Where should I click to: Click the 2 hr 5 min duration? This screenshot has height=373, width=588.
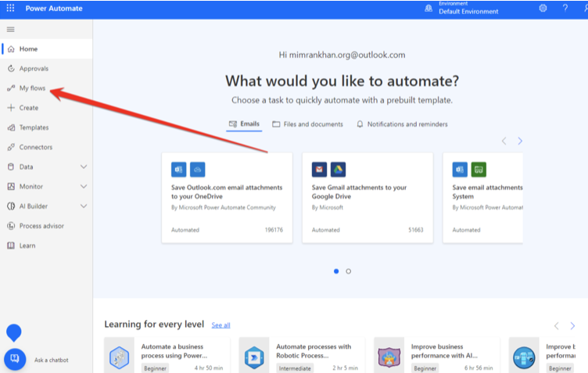click(x=345, y=368)
